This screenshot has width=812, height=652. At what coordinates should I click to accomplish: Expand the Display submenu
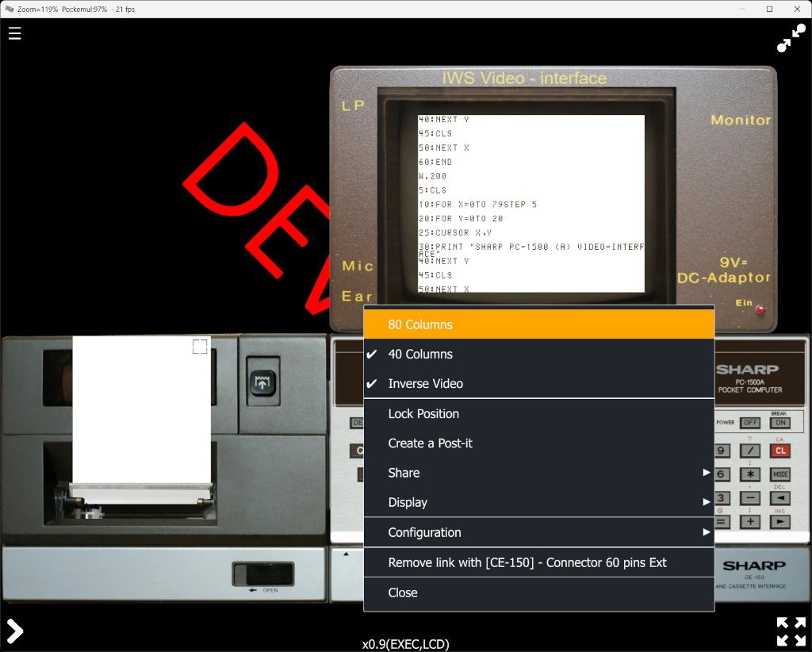(x=539, y=502)
